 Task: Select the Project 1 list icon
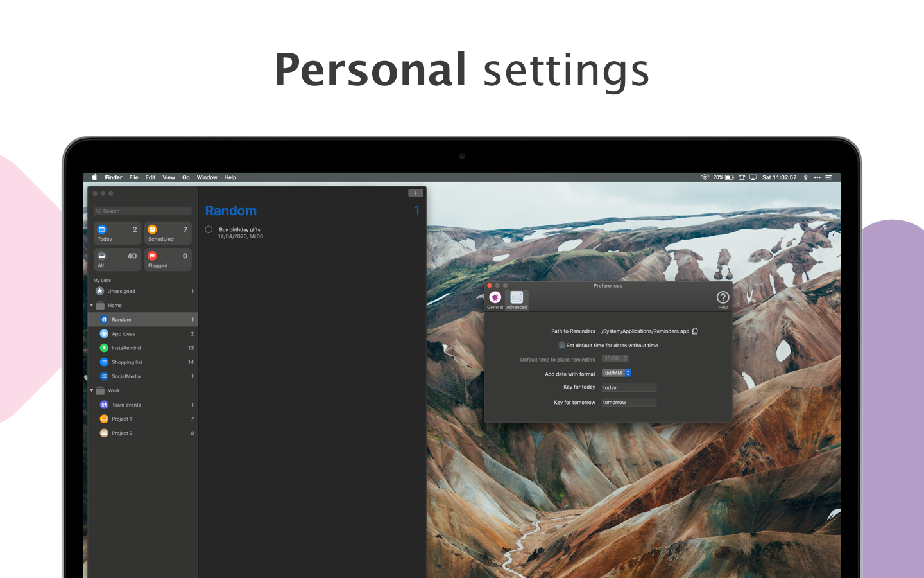pyautogui.click(x=104, y=419)
